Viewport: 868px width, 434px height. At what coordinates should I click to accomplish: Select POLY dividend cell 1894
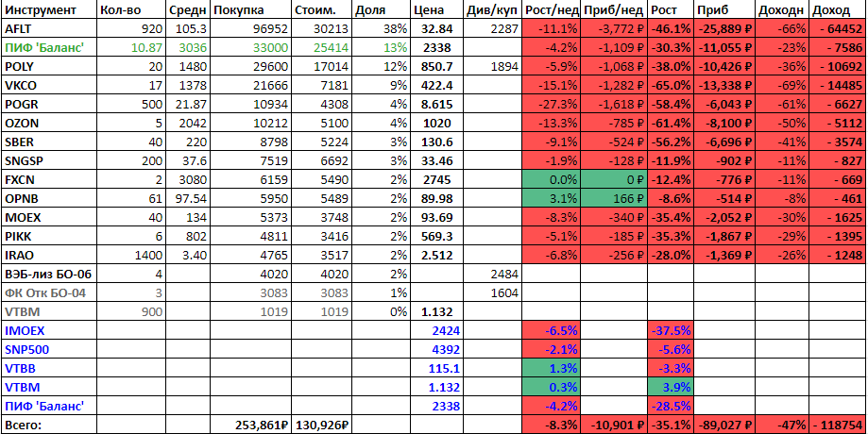point(493,67)
